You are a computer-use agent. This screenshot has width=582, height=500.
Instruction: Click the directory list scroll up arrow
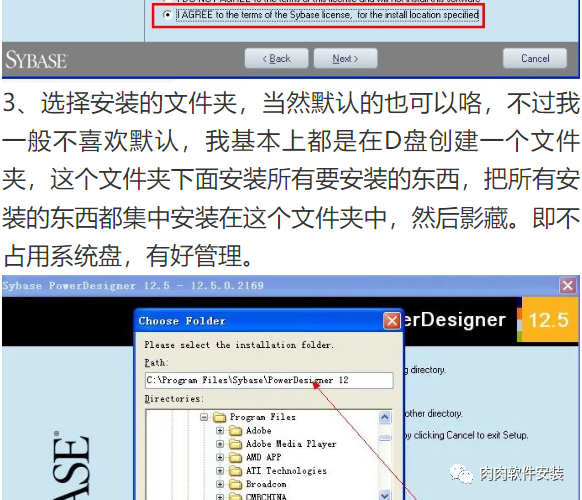pos(385,417)
